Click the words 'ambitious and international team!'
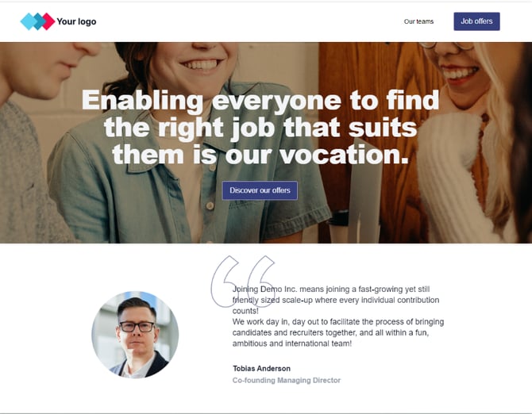Image resolution: width=532 pixels, height=414 pixels. (x=292, y=343)
